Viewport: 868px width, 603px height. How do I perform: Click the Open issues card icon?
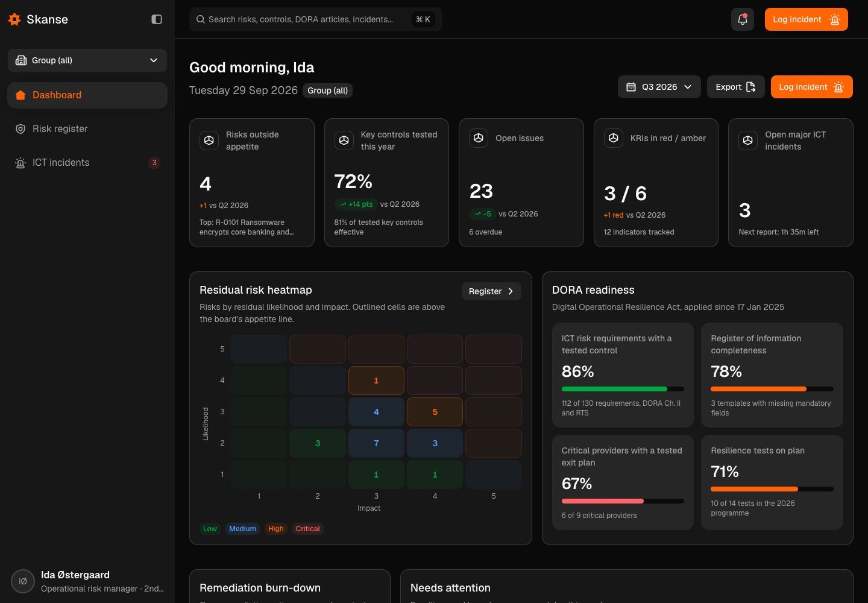(x=479, y=138)
